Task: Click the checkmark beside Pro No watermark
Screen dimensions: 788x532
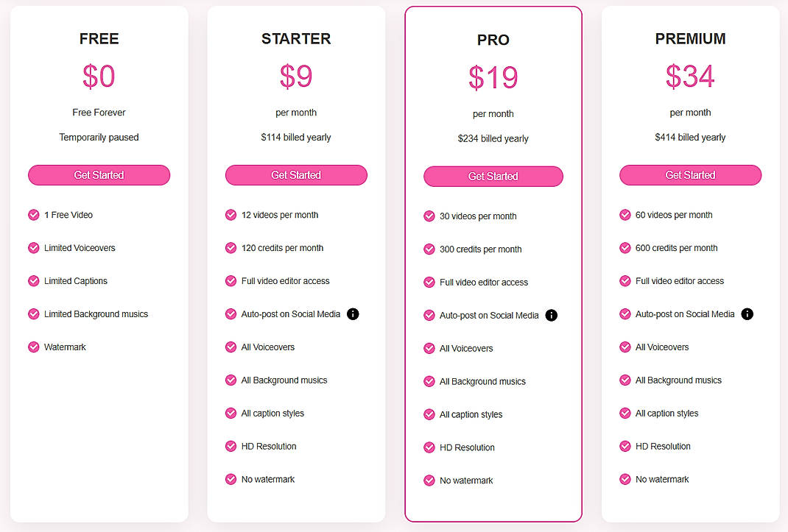Action: [429, 480]
